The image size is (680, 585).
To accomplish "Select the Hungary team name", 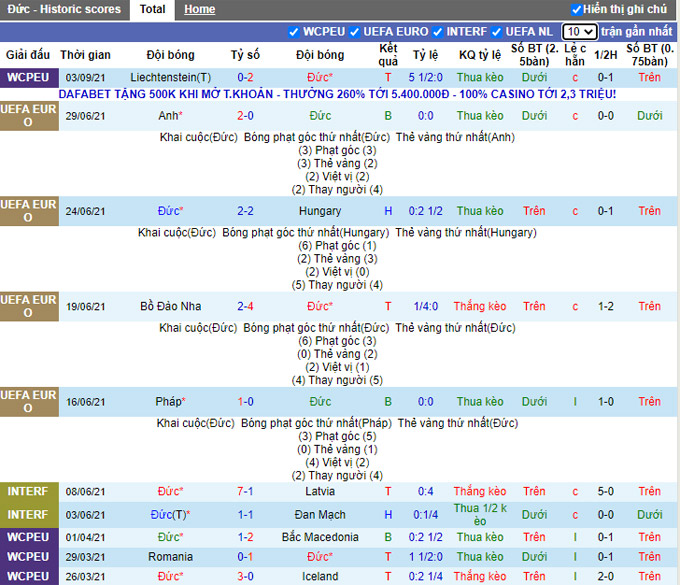I will coord(320,211).
